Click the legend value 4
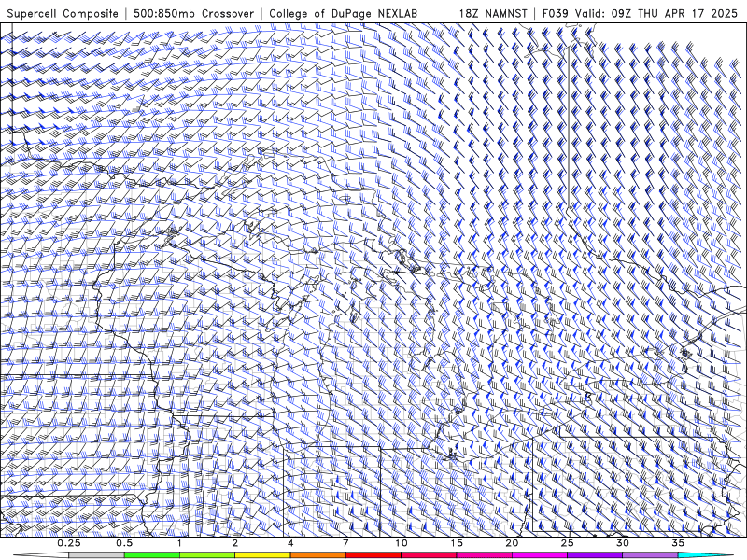Screen dimensions: 747x560 coord(290,543)
